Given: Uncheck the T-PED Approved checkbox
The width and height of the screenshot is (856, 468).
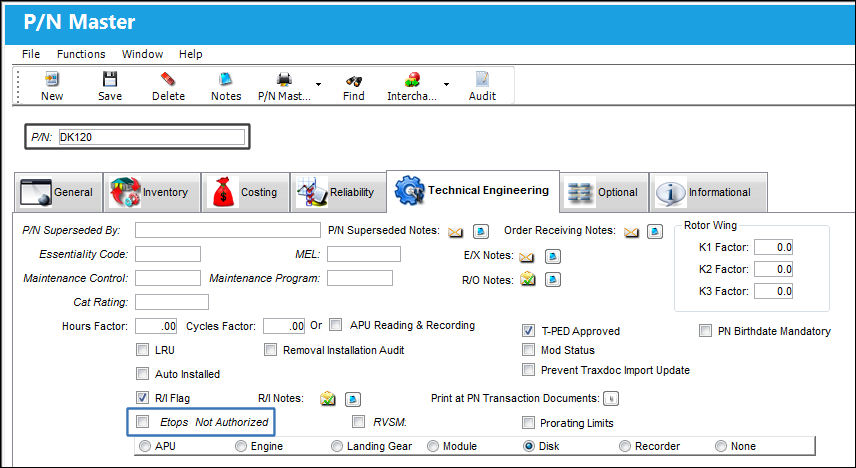Looking at the screenshot, I should (528, 330).
